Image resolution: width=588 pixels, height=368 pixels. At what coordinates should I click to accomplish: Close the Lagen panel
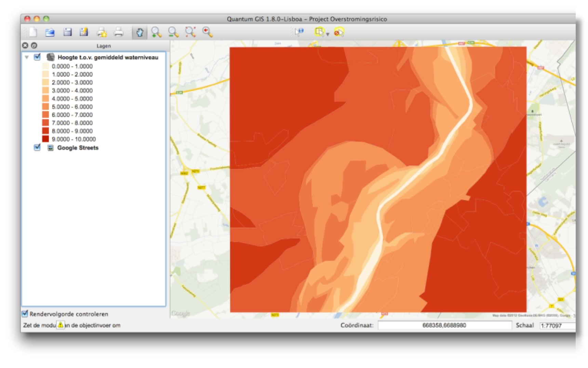[x=24, y=45]
